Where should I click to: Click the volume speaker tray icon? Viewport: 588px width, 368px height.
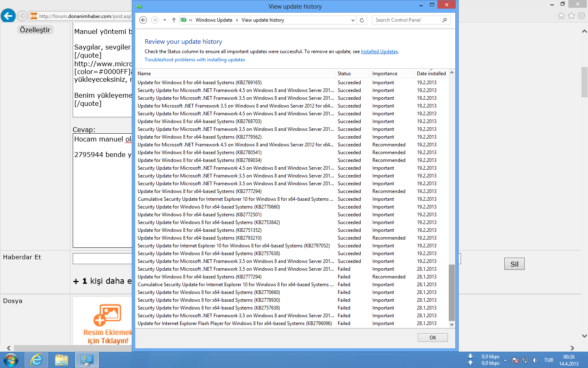click(x=535, y=360)
